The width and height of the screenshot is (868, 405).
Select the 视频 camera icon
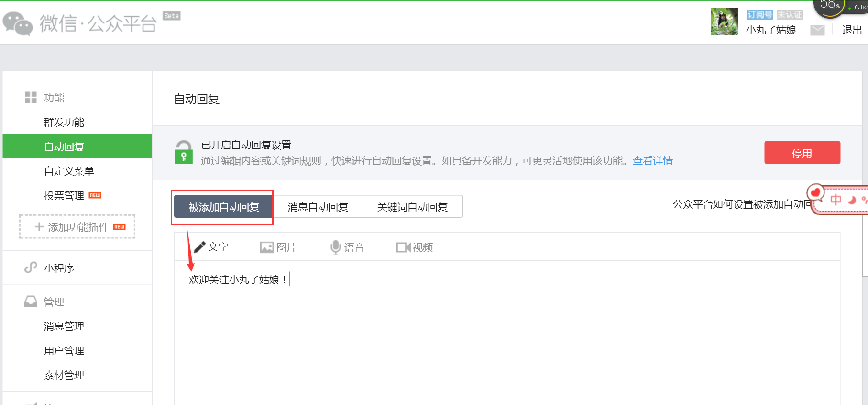[x=403, y=247]
